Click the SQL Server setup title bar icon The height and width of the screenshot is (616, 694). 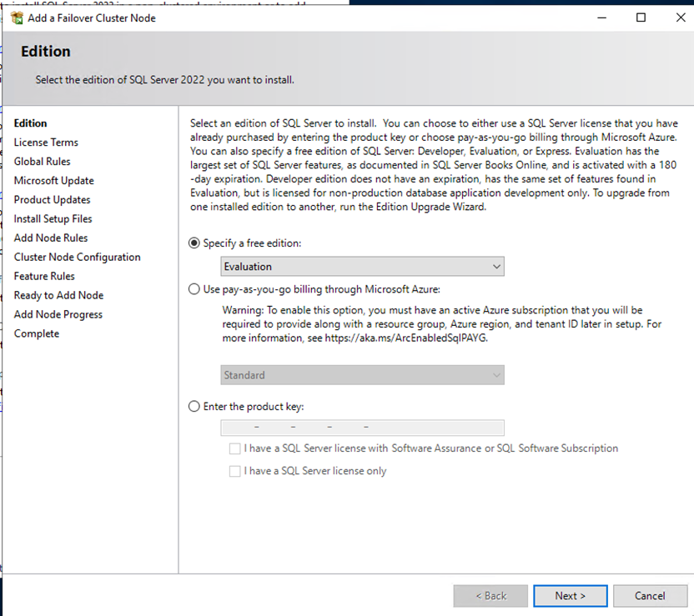click(x=17, y=18)
